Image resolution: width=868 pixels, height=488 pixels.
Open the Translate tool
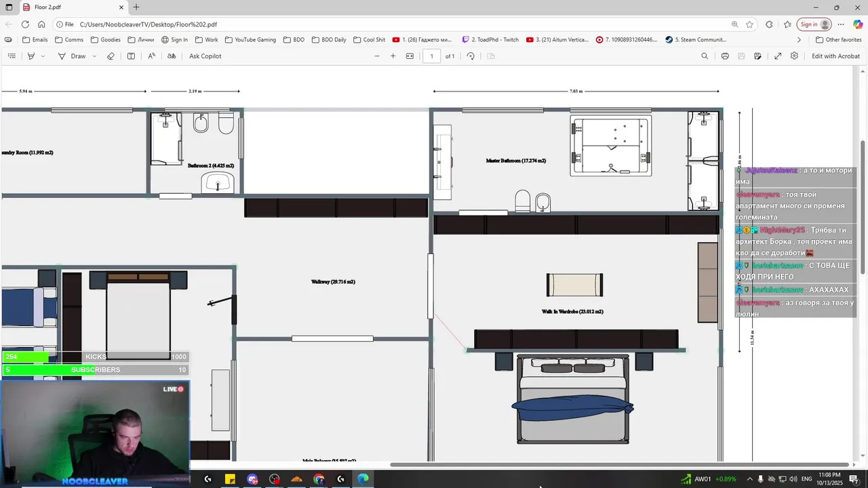172,56
